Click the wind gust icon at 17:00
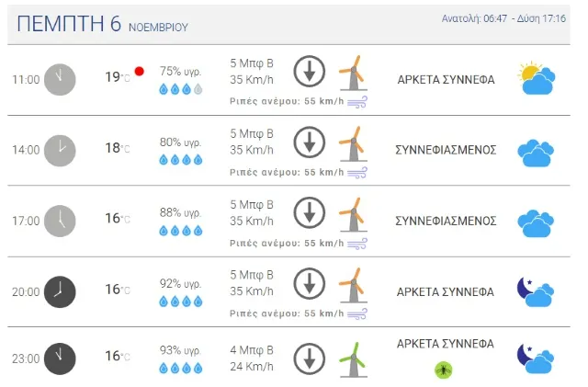The width and height of the screenshot is (588, 387). point(357,243)
